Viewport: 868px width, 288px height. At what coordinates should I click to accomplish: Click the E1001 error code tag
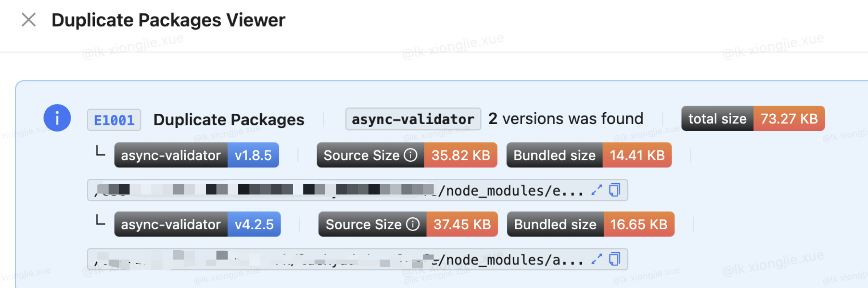(x=114, y=120)
